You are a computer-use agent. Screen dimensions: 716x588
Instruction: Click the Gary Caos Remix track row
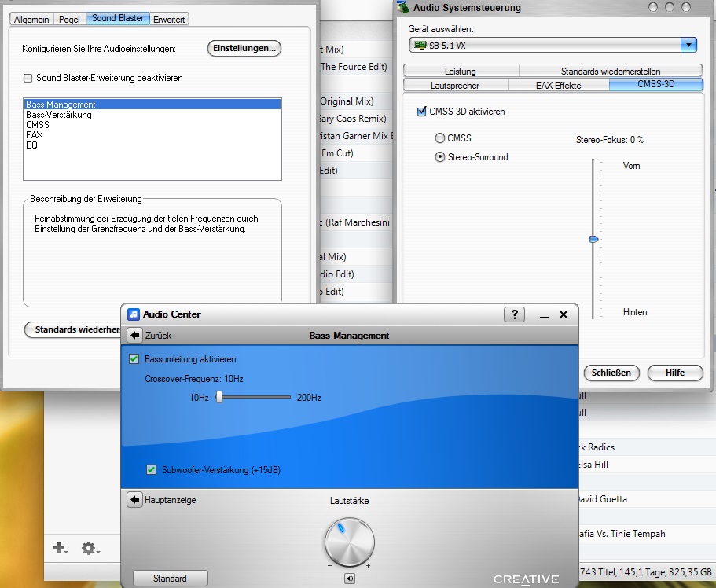[x=356, y=119]
